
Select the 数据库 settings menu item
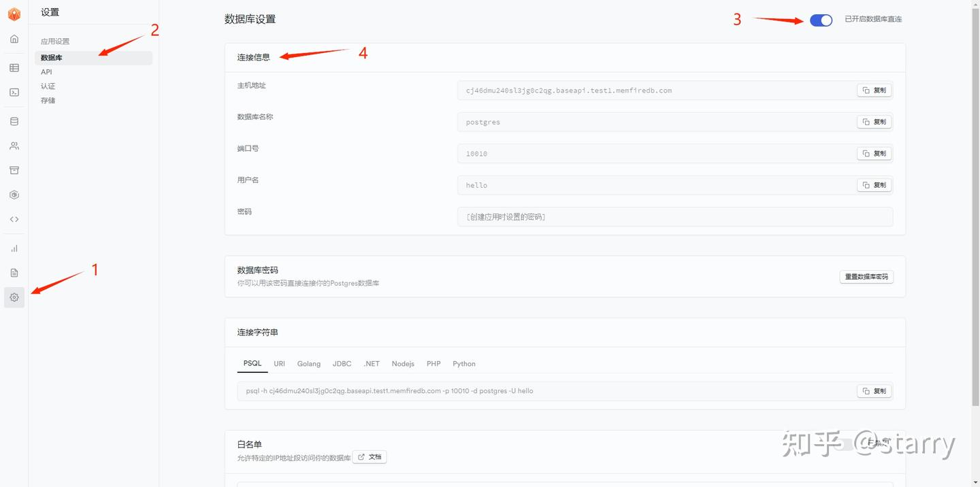click(93, 58)
